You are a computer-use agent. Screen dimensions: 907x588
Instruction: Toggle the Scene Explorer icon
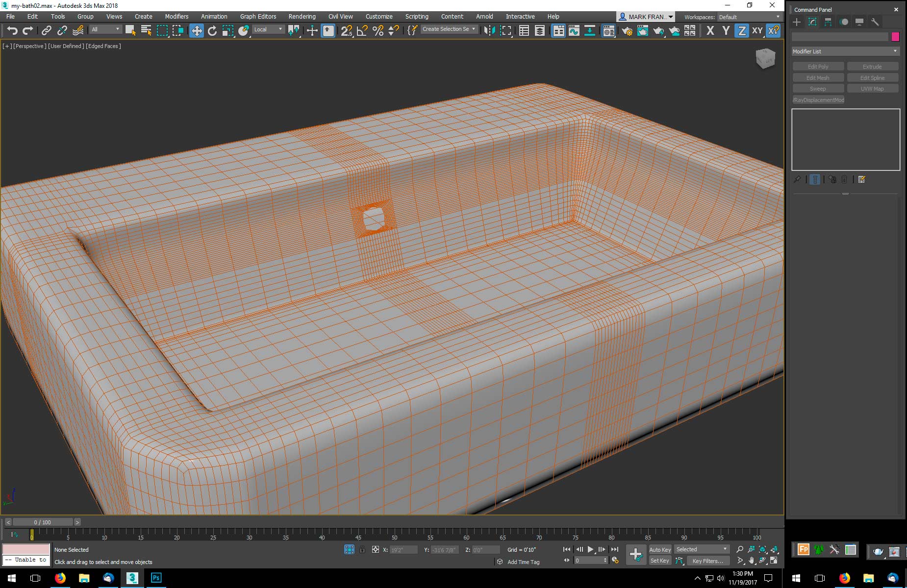coord(524,30)
